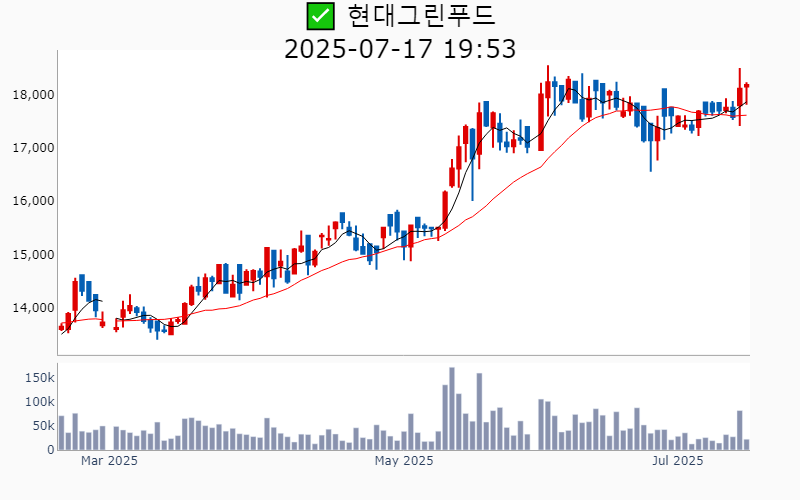Click the May 2025 date label
The height and width of the screenshot is (500, 800).
pos(404,461)
